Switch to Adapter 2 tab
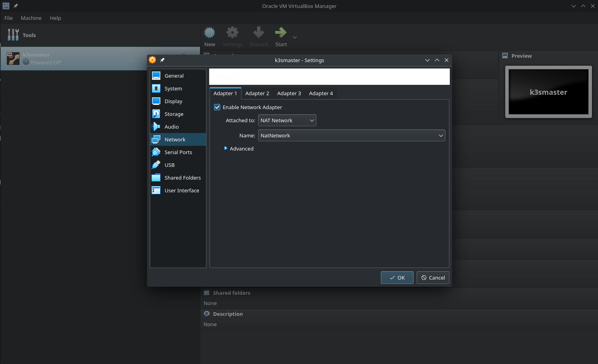 pyautogui.click(x=257, y=93)
